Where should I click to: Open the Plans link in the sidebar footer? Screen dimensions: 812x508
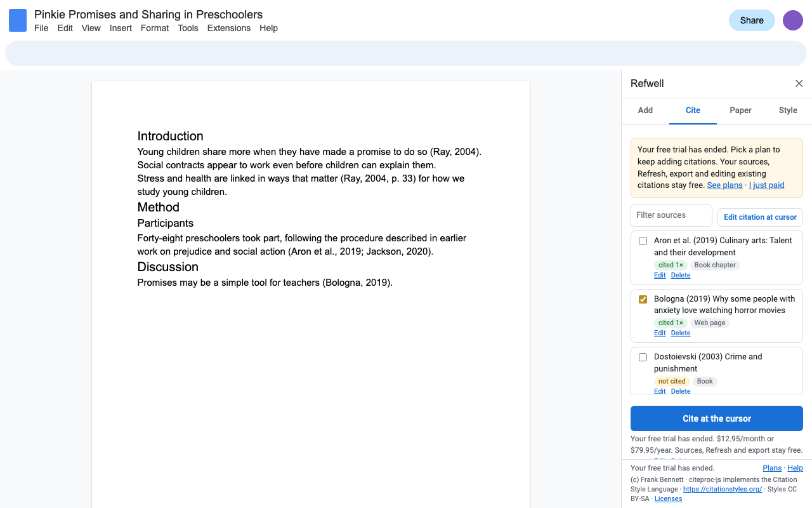pyautogui.click(x=772, y=468)
